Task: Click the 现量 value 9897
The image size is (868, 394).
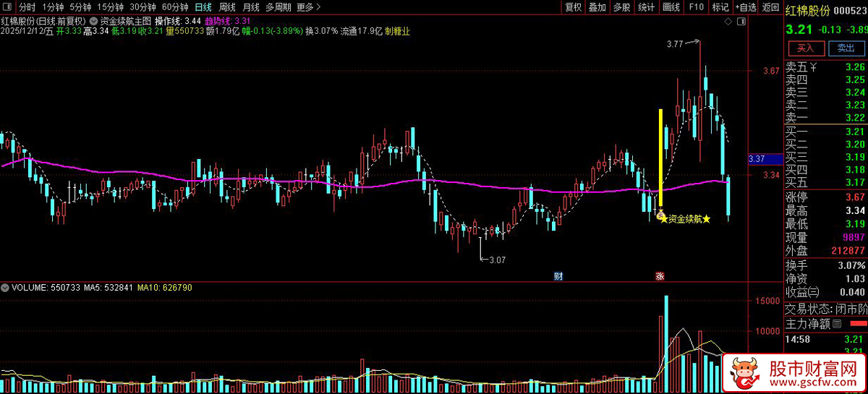Action: (x=854, y=237)
